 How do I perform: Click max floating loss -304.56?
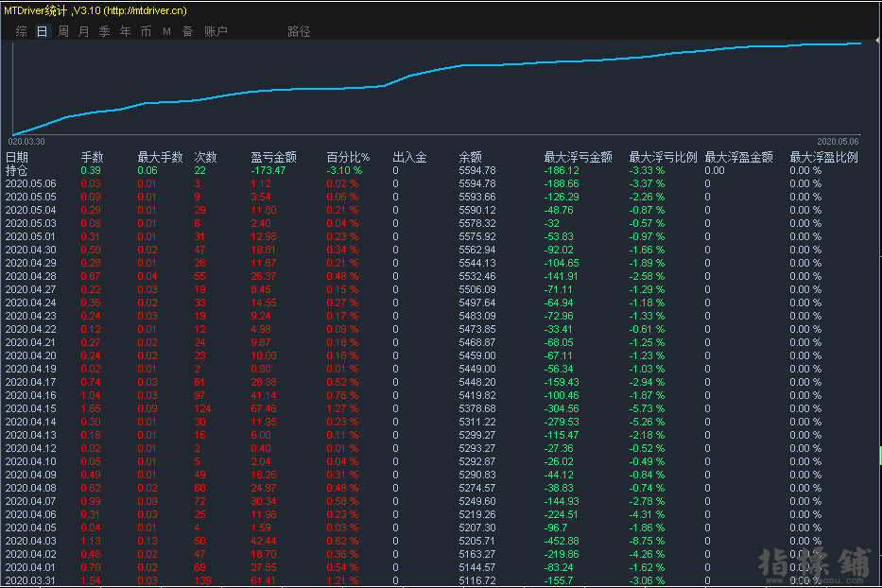coord(562,408)
